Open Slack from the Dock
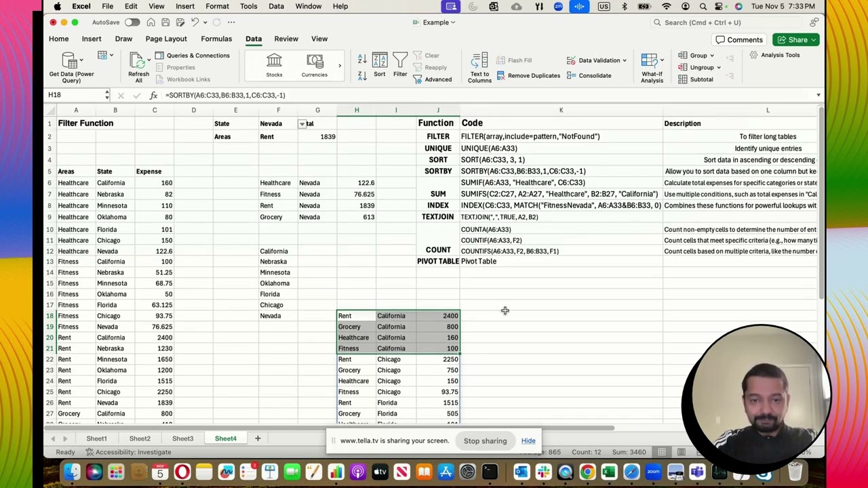868x488 pixels. pos(543,472)
